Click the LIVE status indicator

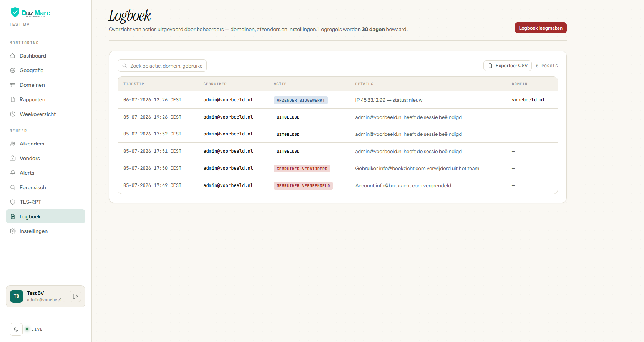[x=34, y=329]
